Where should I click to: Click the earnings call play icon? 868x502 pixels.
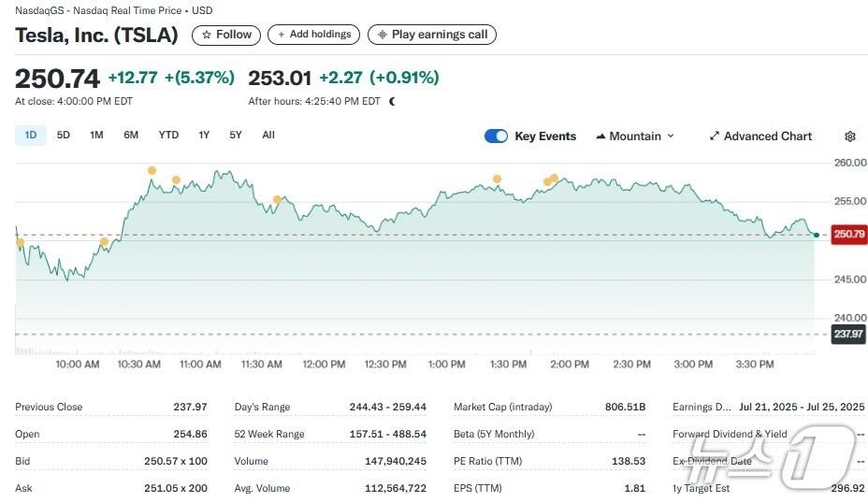[x=382, y=35]
